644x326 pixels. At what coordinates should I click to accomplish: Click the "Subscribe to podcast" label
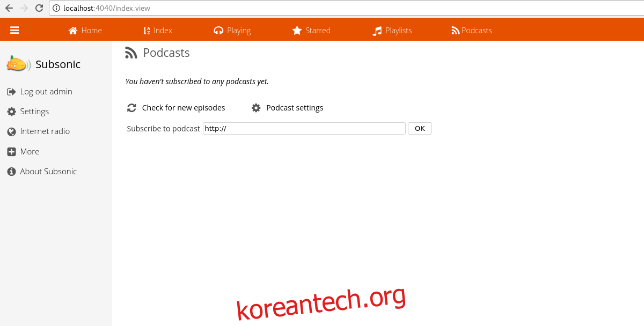pyautogui.click(x=163, y=129)
